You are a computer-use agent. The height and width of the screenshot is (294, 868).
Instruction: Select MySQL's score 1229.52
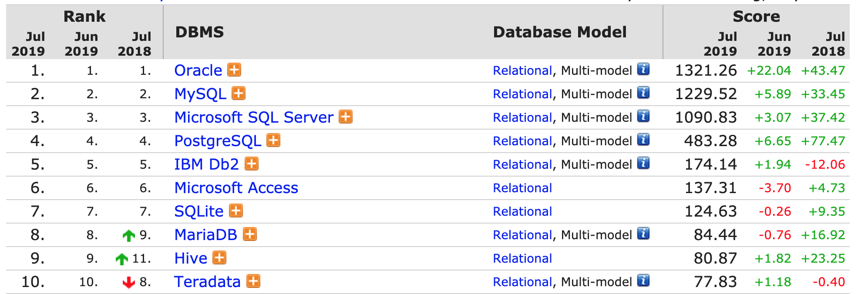tap(706, 94)
